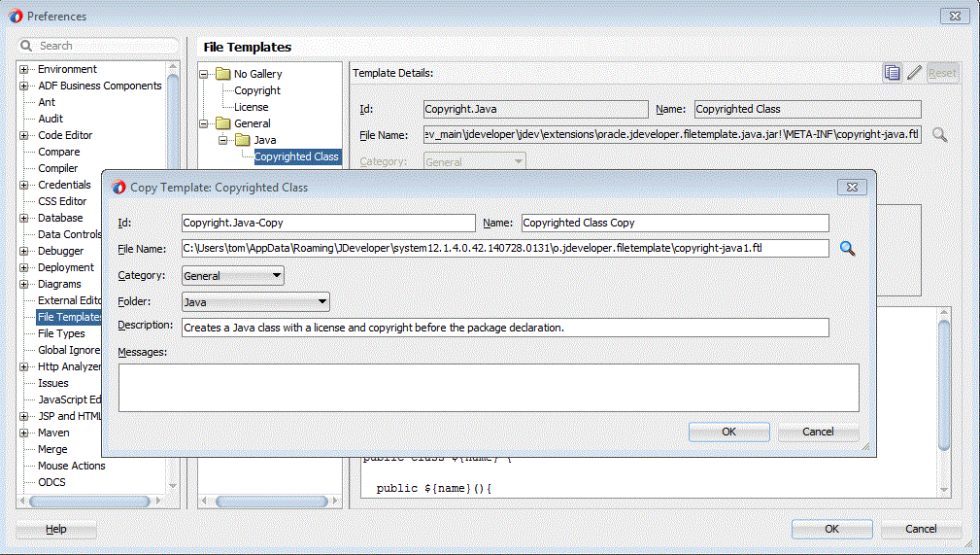Collapse the Java folder in template tree
This screenshot has width=980, height=555.
[223, 140]
